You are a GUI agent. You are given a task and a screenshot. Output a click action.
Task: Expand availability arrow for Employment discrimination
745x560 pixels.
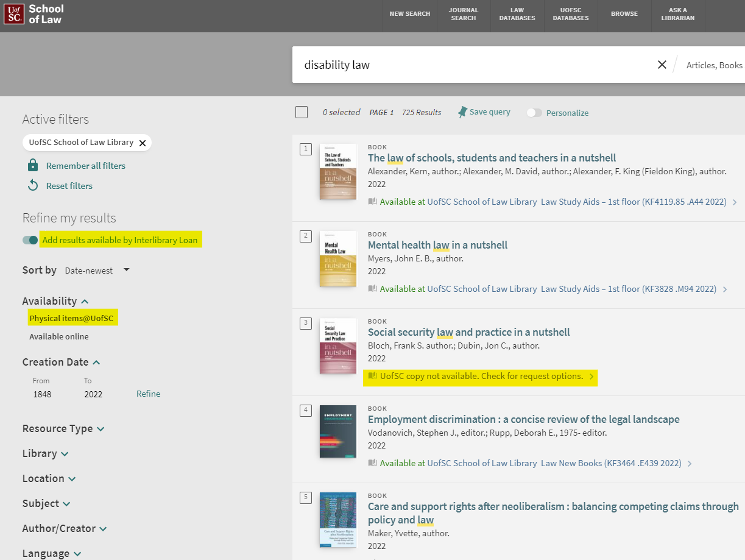690,464
